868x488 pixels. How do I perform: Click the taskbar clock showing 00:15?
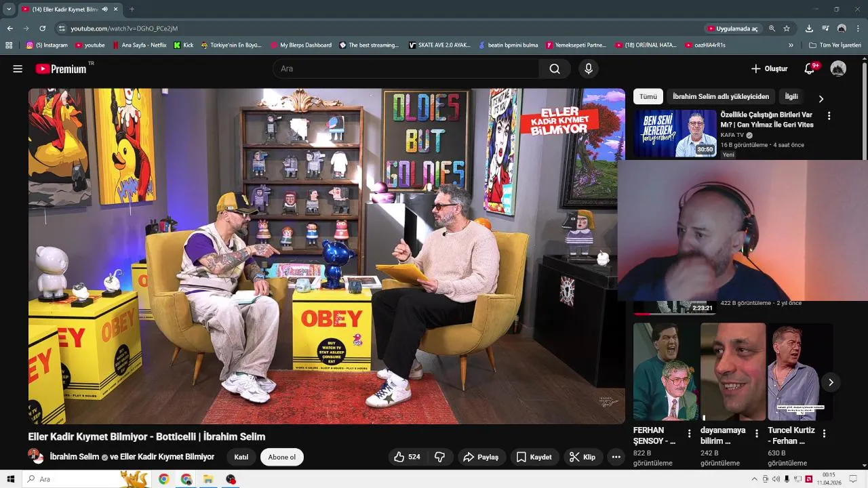[828, 479]
